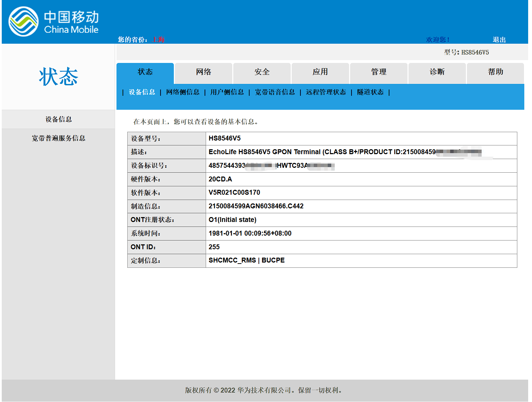Switch to the 网络 tab
Viewport: 532px width, 402px height.
[x=204, y=72]
